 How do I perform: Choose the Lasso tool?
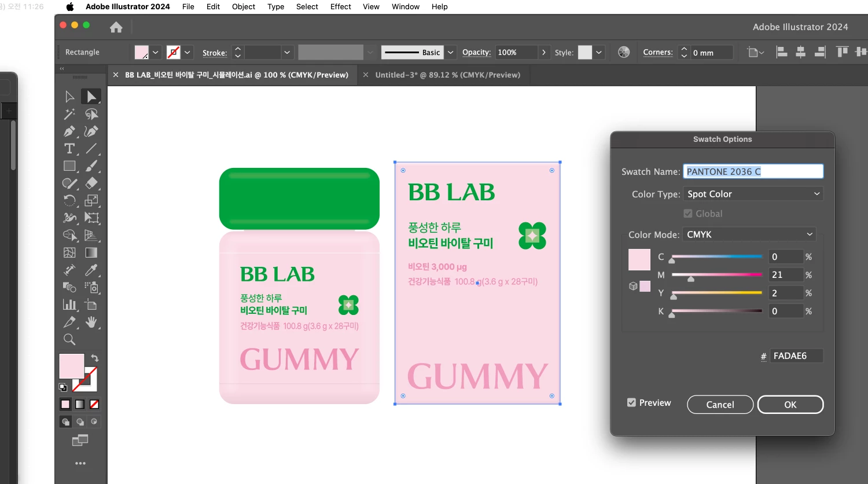91,114
